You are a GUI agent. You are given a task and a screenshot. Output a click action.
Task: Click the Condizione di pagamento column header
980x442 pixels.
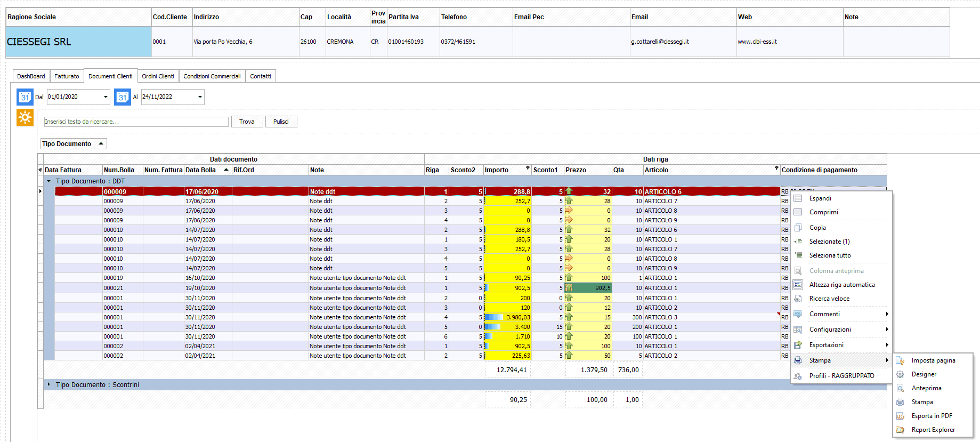[833, 170]
